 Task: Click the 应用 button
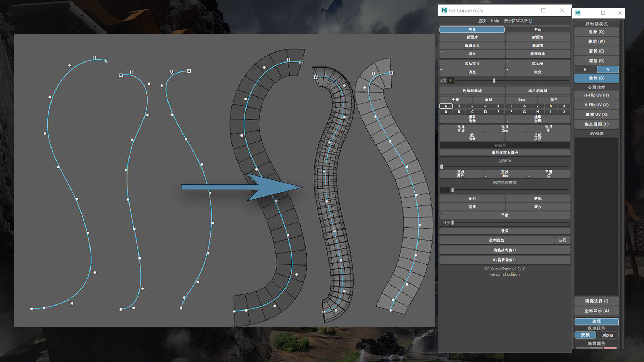pyautogui.click(x=563, y=240)
